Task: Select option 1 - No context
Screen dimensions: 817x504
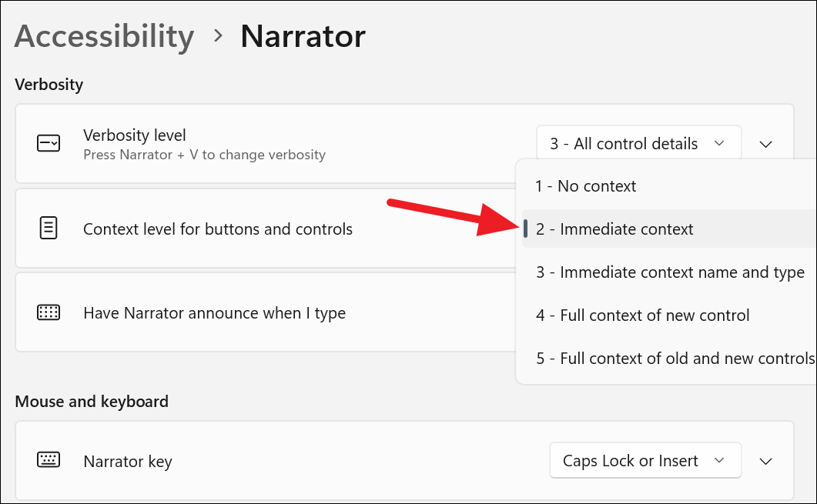Action: click(x=586, y=185)
